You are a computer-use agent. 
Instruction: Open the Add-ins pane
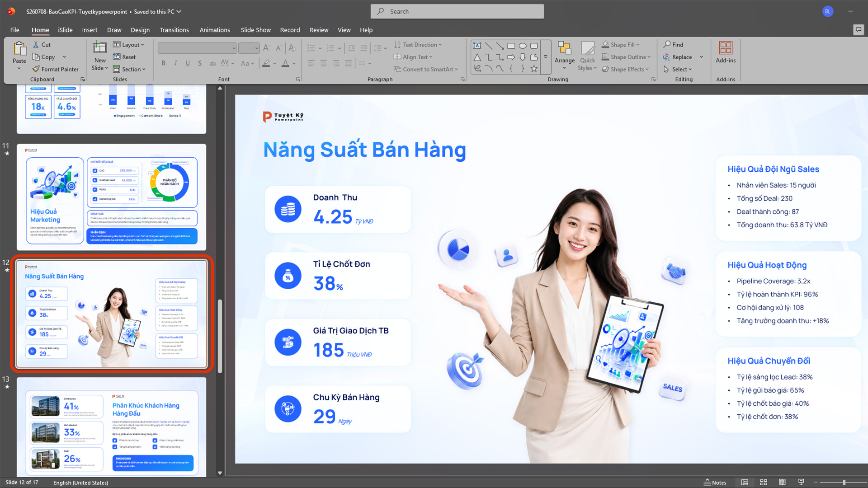pyautogui.click(x=726, y=52)
